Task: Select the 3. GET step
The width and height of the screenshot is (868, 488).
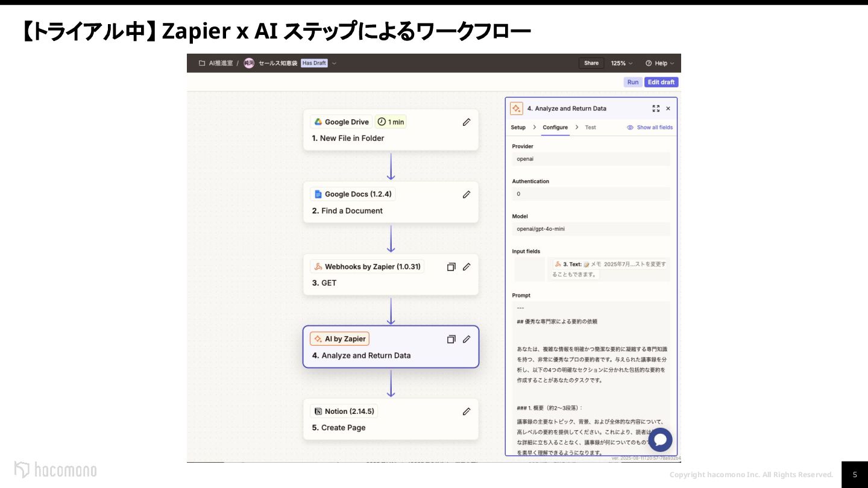Action: click(391, 274)
